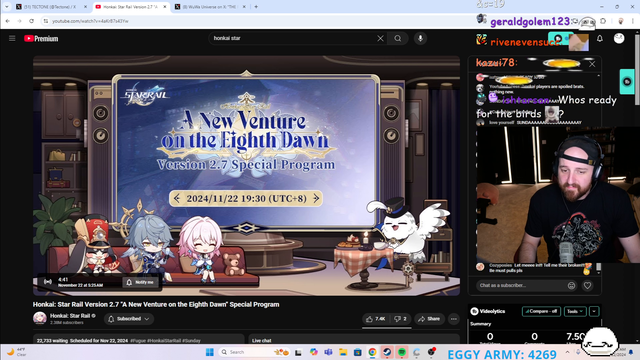Click the video title text
The height and width of the screenshot is (360, 640).
click(x=156, y=304)
